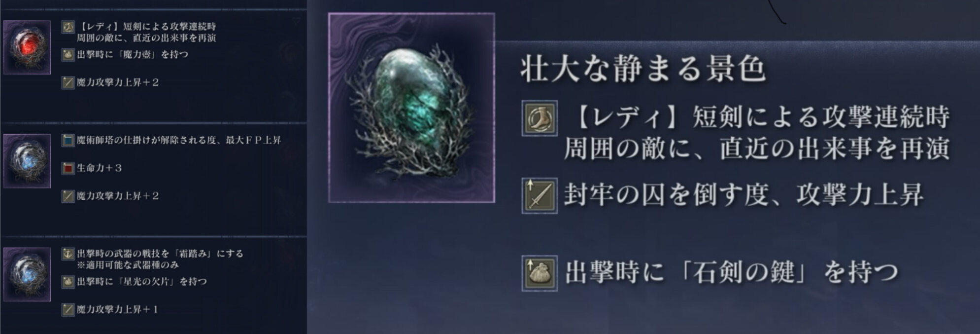Click the sword icon beside first 魔力攻撃力上昇+2
The height and width of the screenshot is (334, 980).
pos(68,82)
